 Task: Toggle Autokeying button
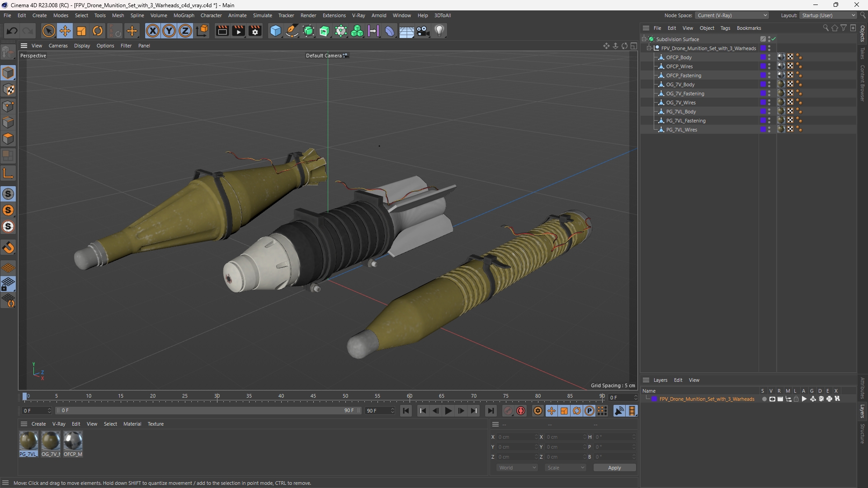point(521,411)
